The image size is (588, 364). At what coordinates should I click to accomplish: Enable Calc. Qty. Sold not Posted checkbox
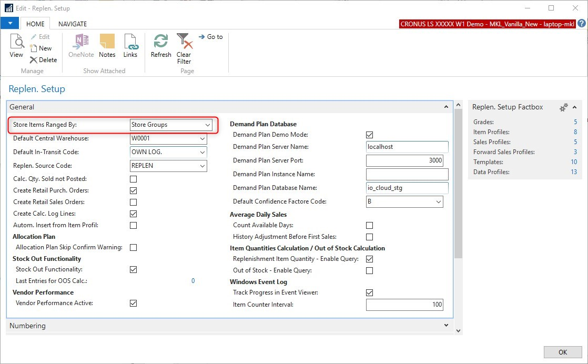tap(133, 179)
